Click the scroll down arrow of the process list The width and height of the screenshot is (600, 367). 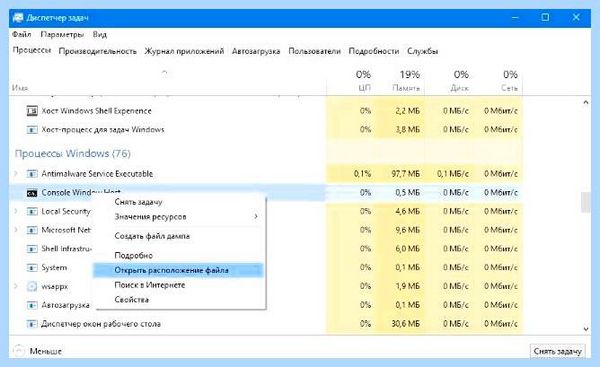586,329
